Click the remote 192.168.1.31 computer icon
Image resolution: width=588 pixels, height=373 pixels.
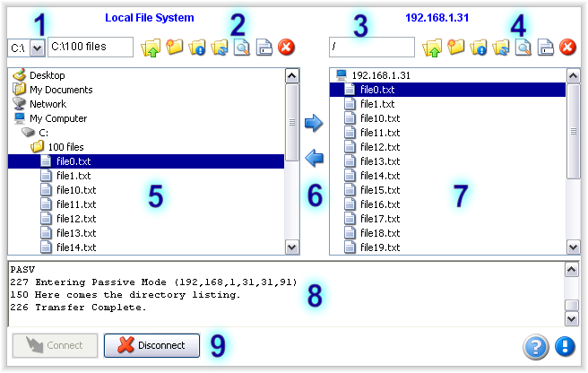(x=342, y=75)
